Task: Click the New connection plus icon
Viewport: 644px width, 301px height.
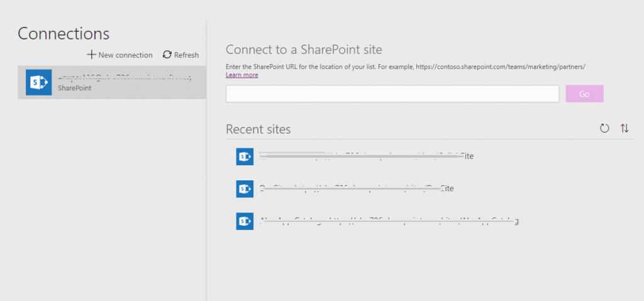Action: click(x=91, y=55)
